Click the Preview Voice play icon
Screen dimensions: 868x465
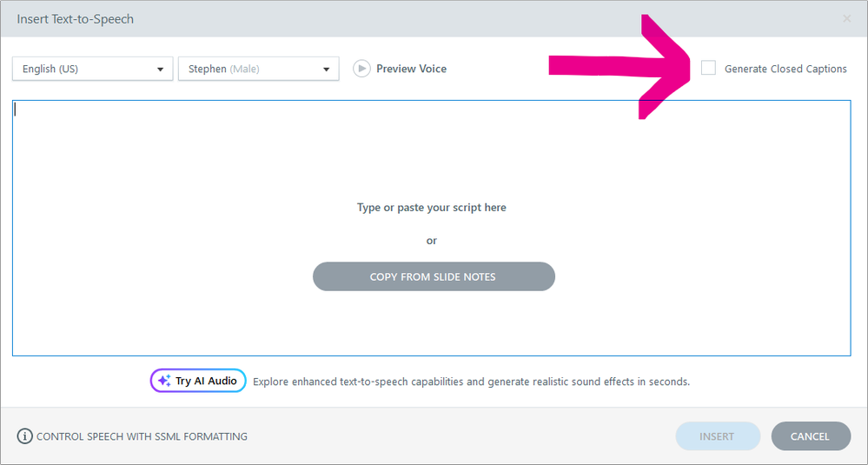point(361,69)
